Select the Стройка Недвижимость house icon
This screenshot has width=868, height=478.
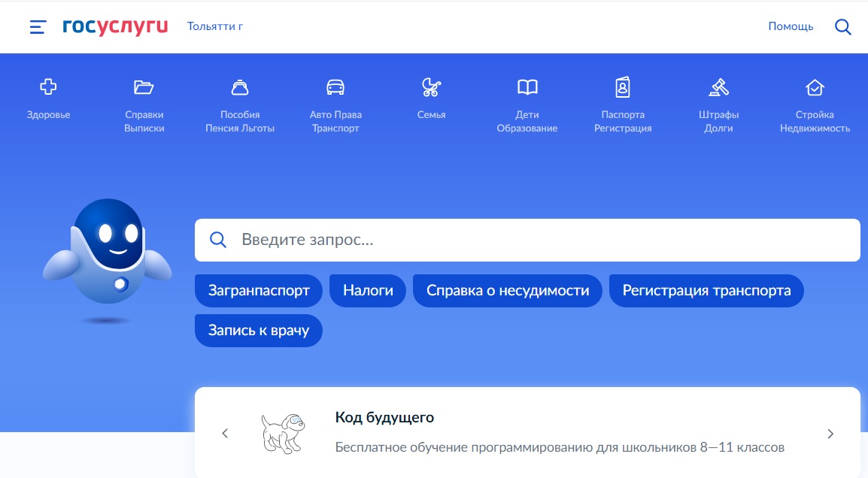(815, 87)
